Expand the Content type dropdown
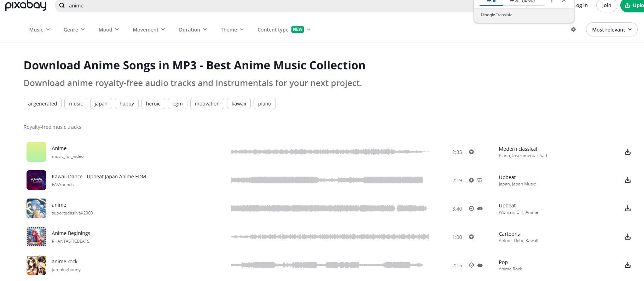This screenshot has width=644, height=281. [284, 30]
